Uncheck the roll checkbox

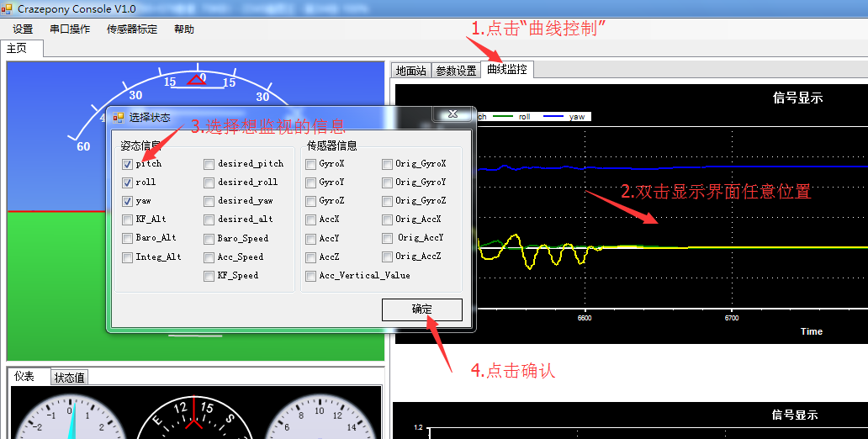pyautogui.click(x=127, y=182)
